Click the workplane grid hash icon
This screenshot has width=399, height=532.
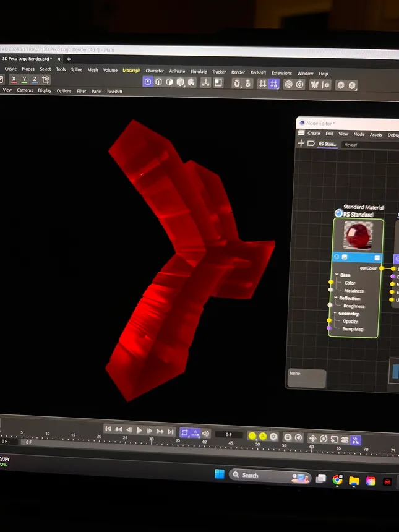262,84
